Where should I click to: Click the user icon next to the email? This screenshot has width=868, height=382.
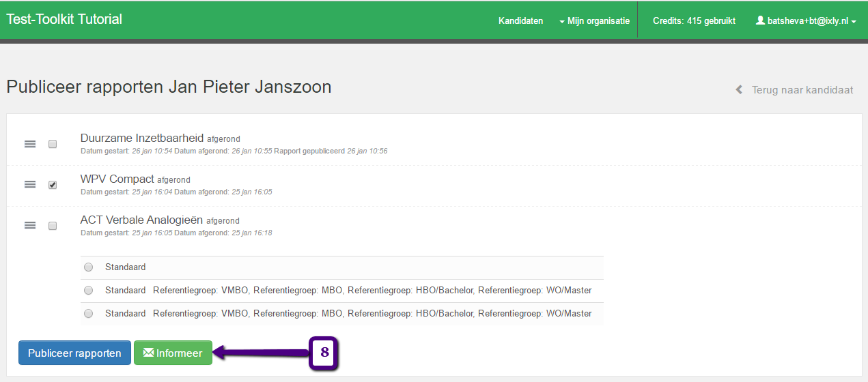pos(760,20)
